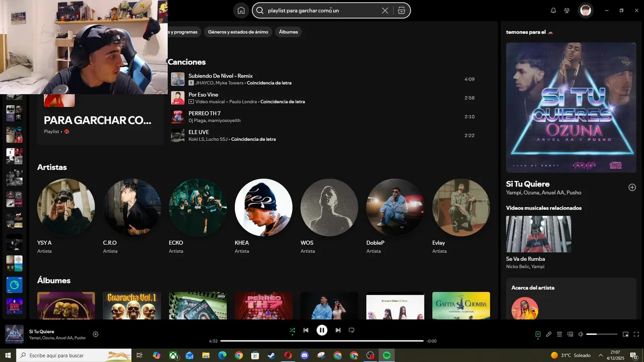Open Connect to a device

(571, 334)
